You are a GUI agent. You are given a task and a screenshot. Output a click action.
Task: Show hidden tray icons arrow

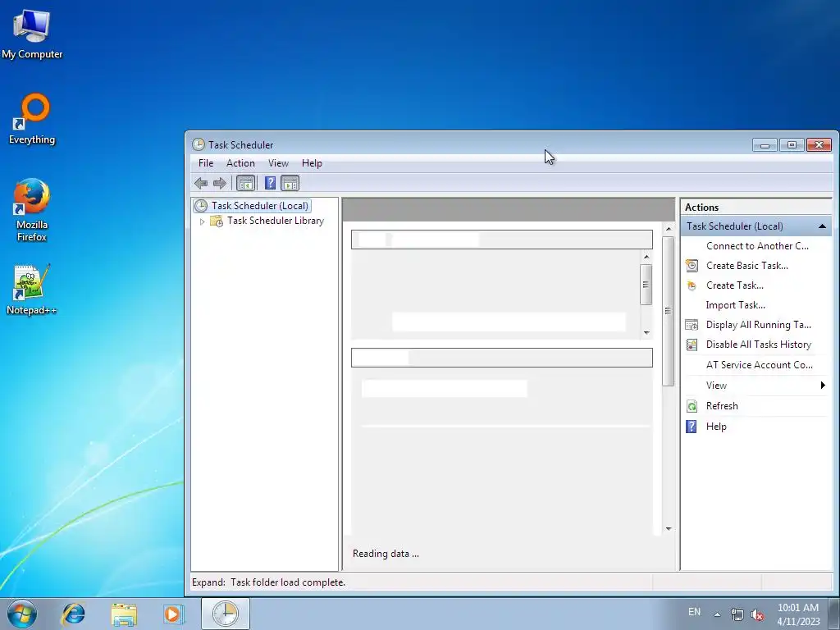click(x=717, y=614)
